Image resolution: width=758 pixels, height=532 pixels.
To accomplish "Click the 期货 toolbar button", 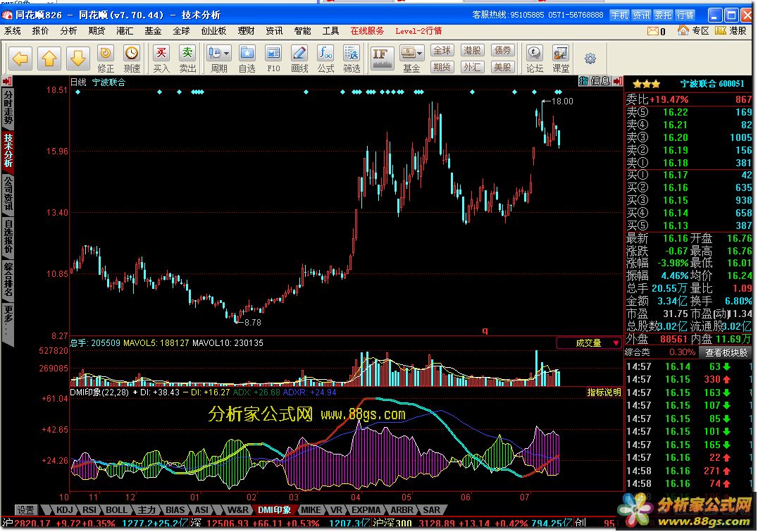I will click(442, 67).
